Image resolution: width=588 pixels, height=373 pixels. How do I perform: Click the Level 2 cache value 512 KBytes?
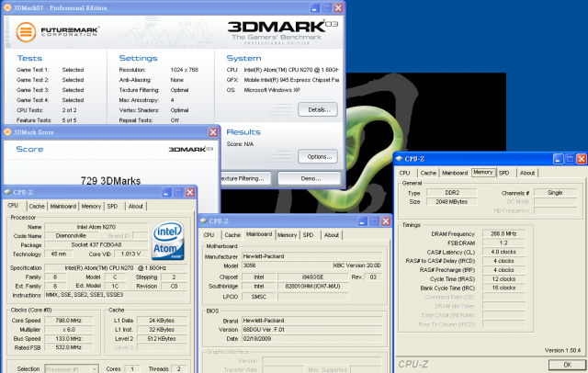(x=162, y=338)
